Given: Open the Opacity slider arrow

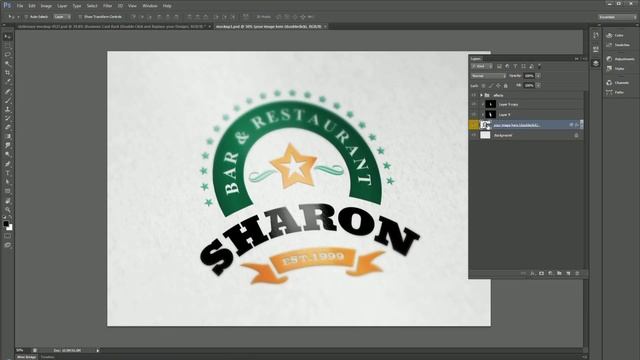Looking at the screenshot, I should pos(538,76).
